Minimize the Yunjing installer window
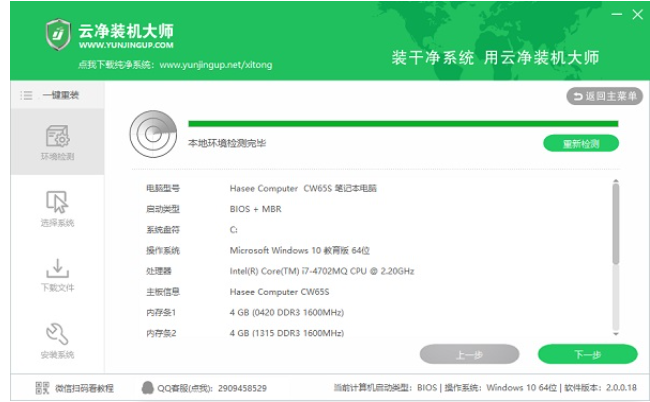 (x=617, y=15)
